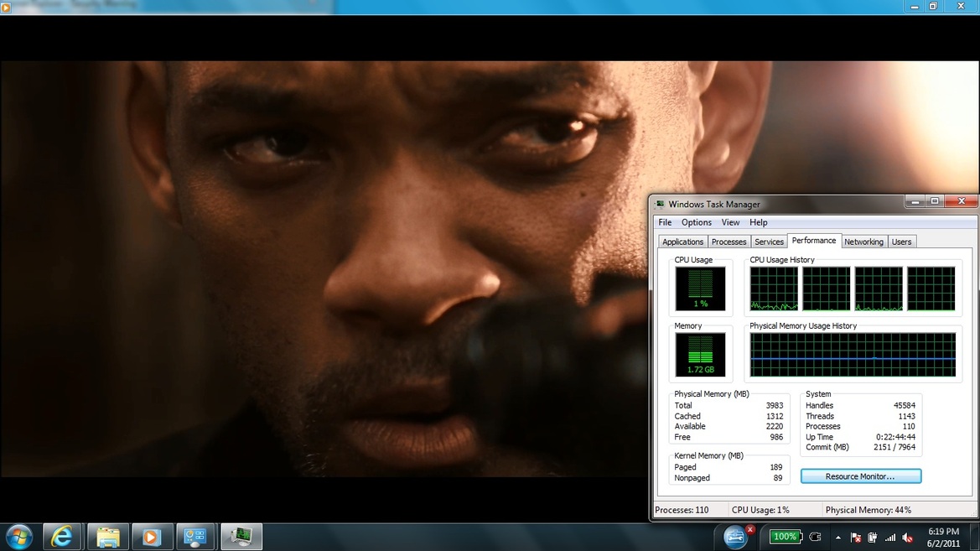The image size is (980, 551).
Task: Click the media player title bar icon
Action: [6, 7]
